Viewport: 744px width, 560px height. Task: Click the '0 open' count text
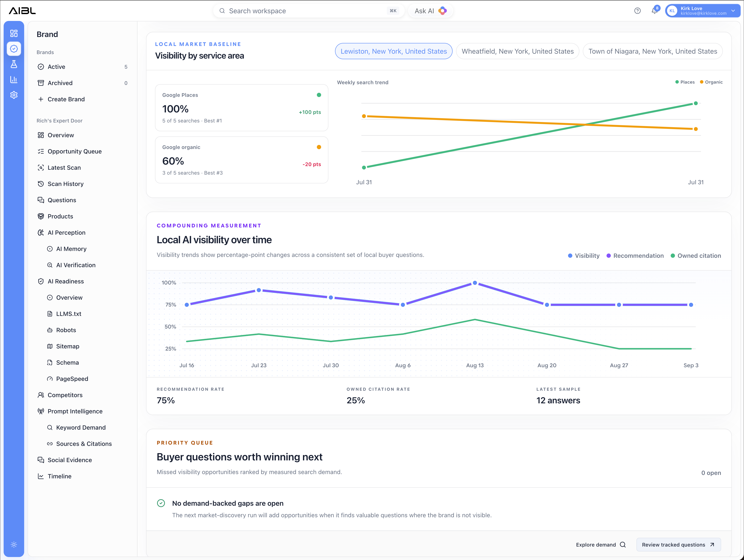711,473
